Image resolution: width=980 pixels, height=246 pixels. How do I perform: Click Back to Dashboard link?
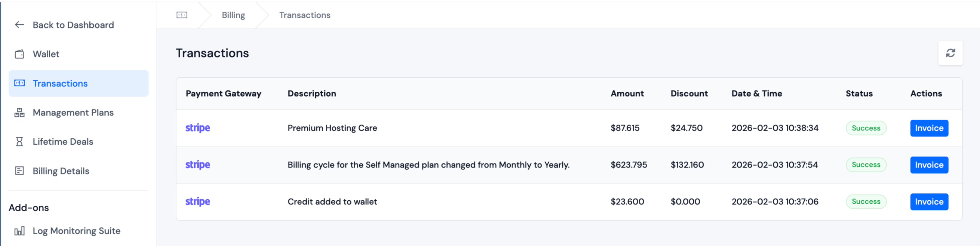[x=73, y=25]
